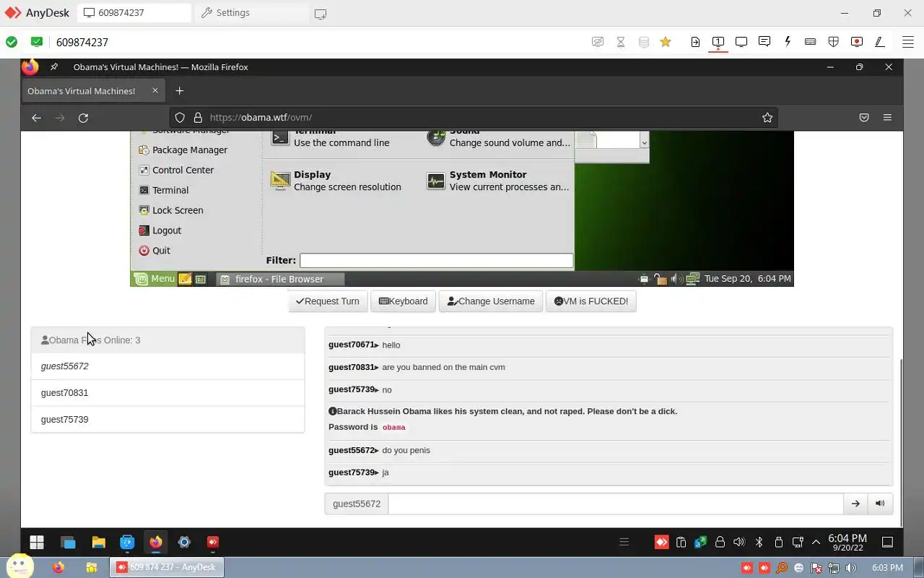The height and width of the screenshot is (578, 924).
Task: Click the Request Turn button
Action: tap(328, 301)
